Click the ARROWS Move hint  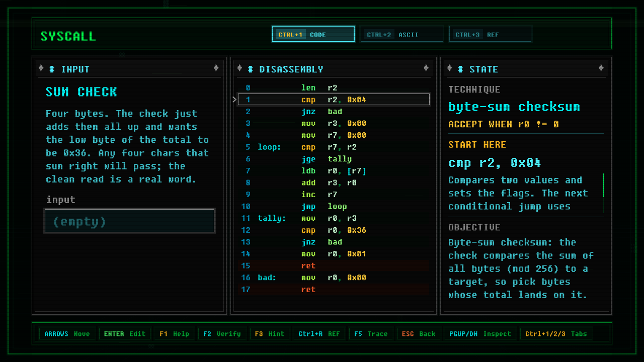(67, 334)
